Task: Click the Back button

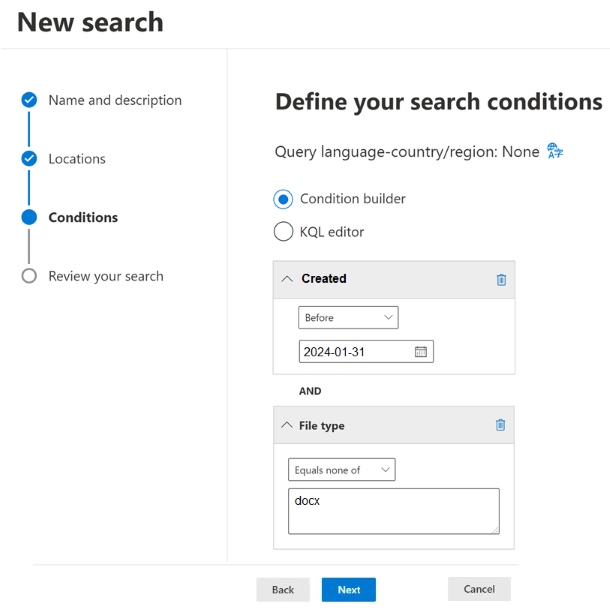Action: (x=283, y=590)
